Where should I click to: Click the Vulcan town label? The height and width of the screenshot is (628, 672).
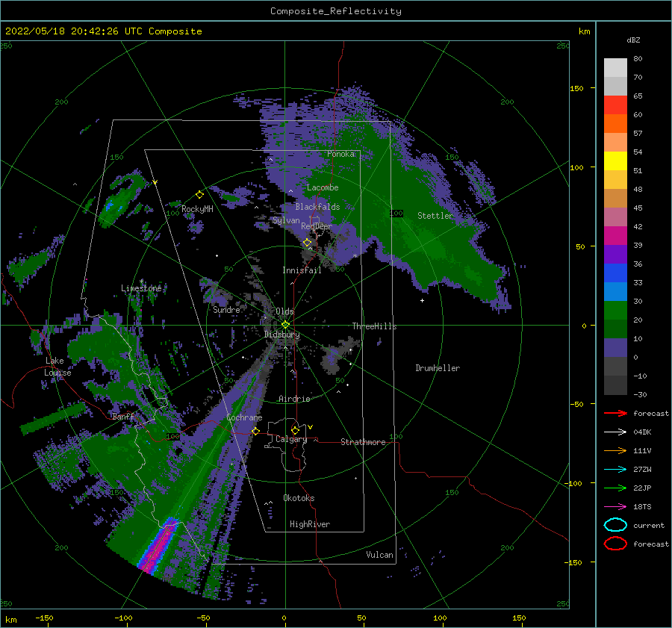click(379, 555)
